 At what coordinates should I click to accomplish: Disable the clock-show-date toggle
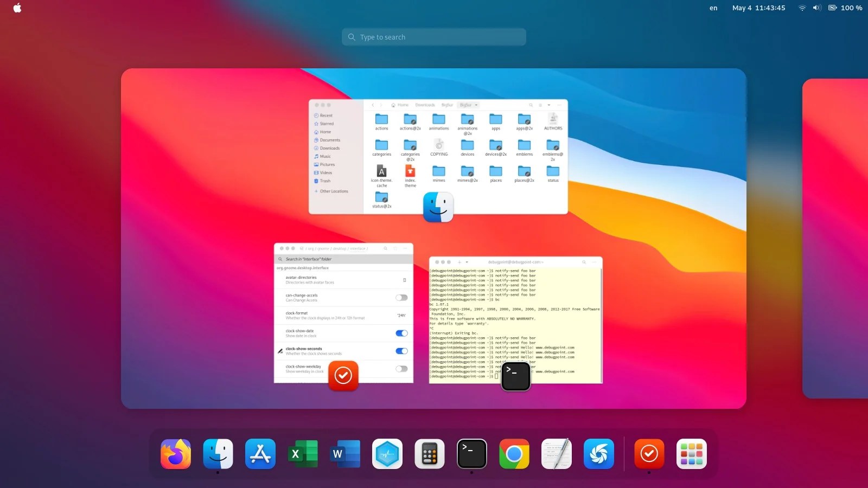(x=401, y=333)
